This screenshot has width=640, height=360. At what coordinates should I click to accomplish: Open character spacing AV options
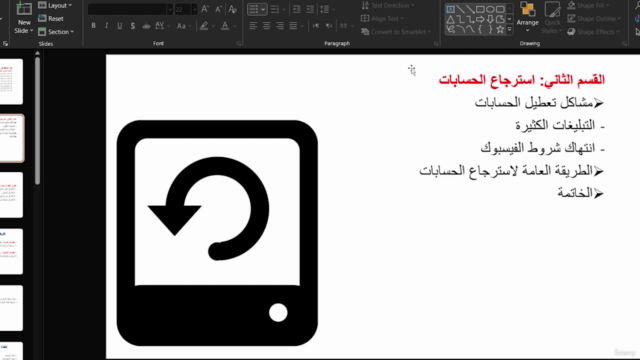162,26
